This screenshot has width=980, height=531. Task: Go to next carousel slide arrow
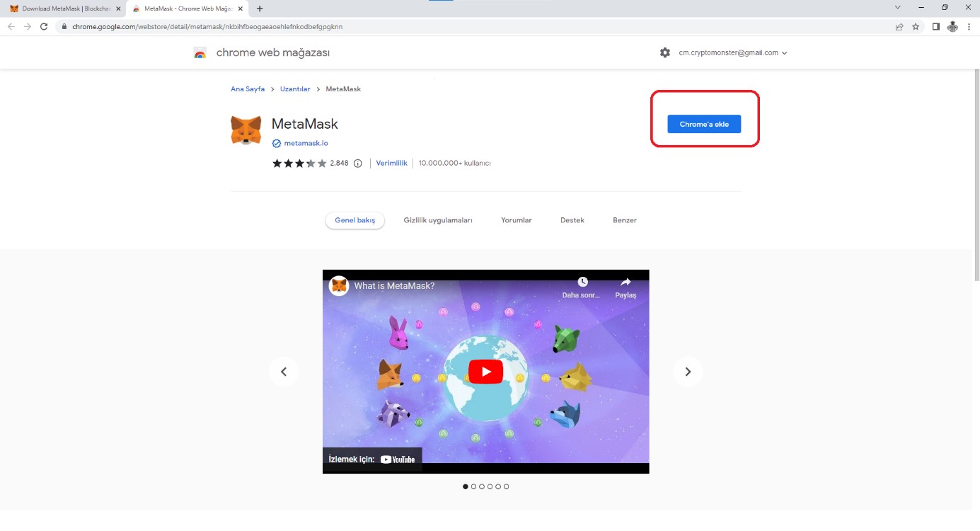tap(687, 372)
